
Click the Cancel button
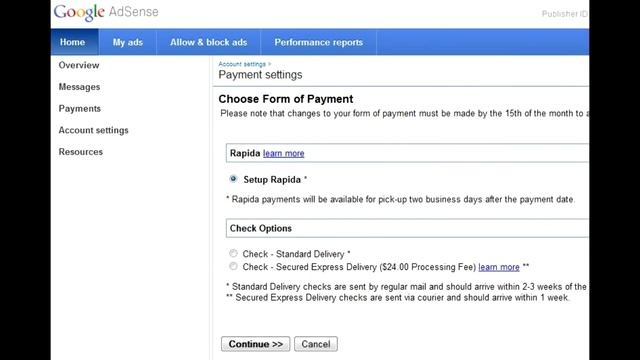pyautogui.click(x=316, y=344)
